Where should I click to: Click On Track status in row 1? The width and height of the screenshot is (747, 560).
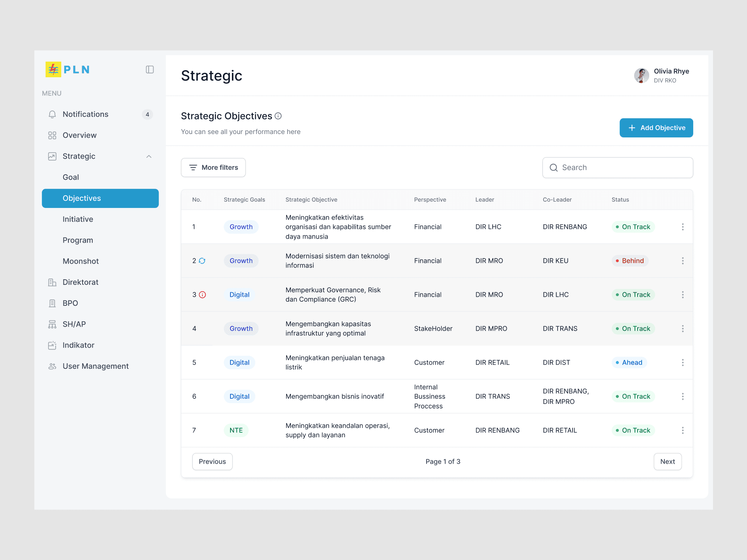[633, 227]
